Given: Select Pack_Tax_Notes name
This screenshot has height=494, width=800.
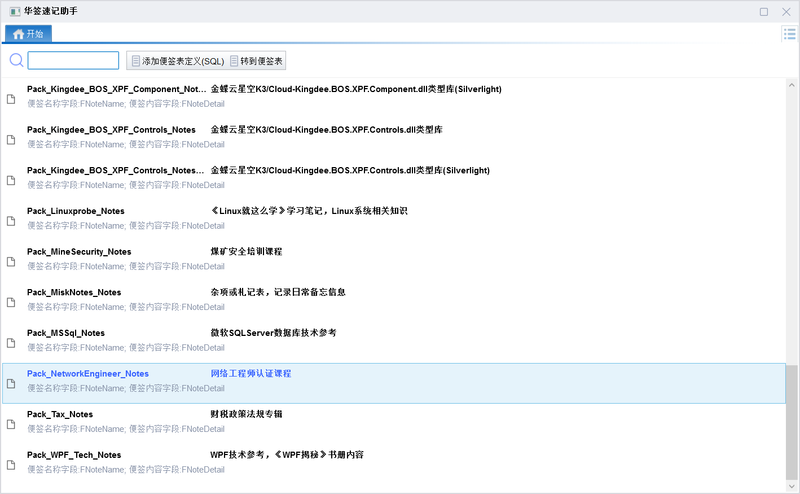Looking at the screenshot, I should [x=60, y=414].
